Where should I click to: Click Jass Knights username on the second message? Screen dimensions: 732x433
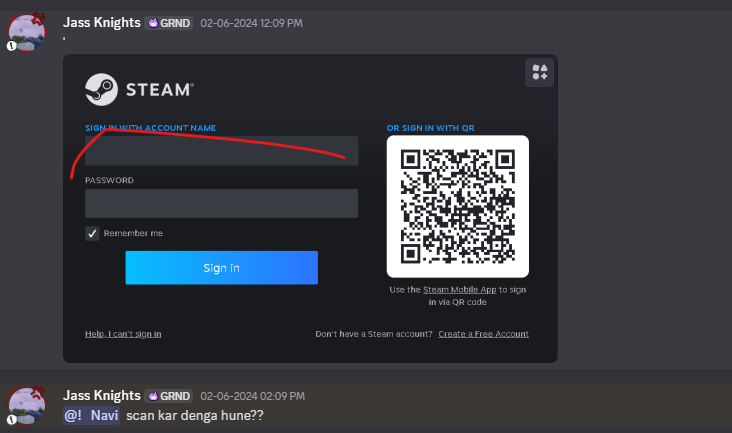point(102,396)
